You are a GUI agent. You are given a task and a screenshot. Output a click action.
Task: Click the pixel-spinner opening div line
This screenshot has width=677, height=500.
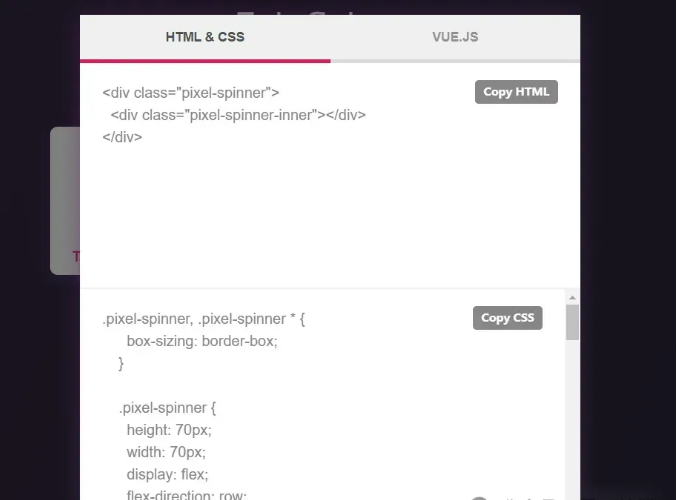(x=191, y=93)
